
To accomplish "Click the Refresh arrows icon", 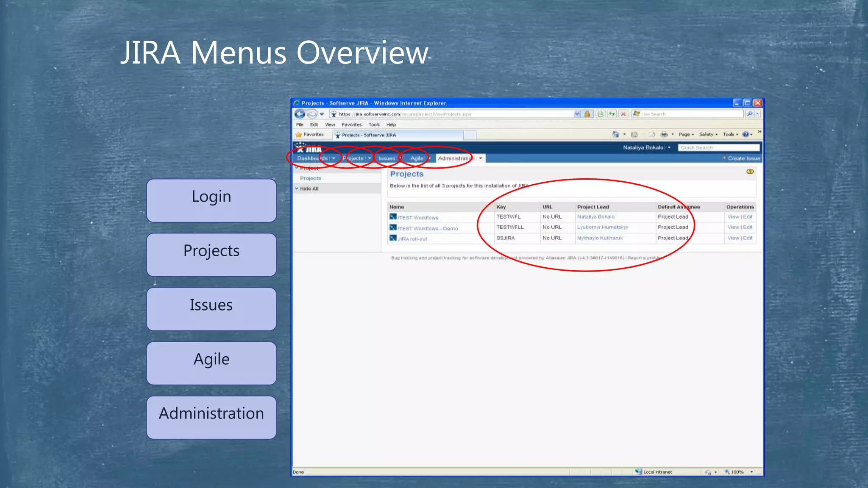I will pos(612,114).
